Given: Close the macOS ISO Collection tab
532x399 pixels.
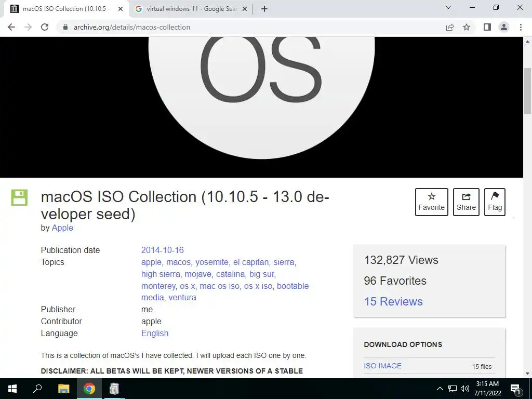Looking at the screenshot, I should click(x=121, y=9).
